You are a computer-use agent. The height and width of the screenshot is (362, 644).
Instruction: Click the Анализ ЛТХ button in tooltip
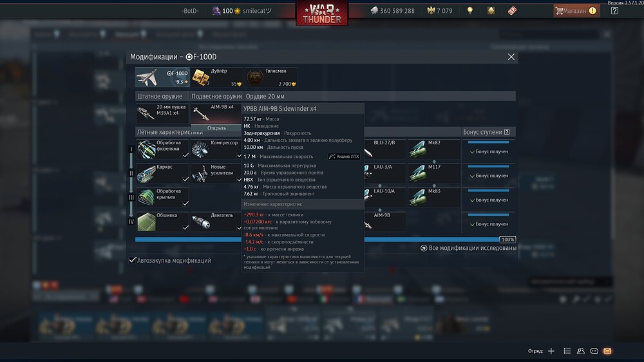click(344, 156)
